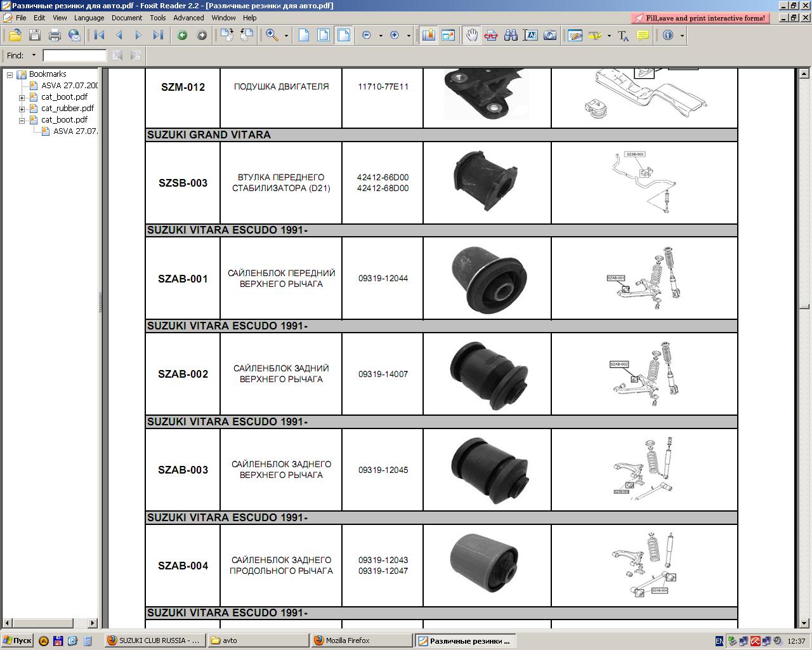
Task: Go to the last page
Action: pos(158,36)
